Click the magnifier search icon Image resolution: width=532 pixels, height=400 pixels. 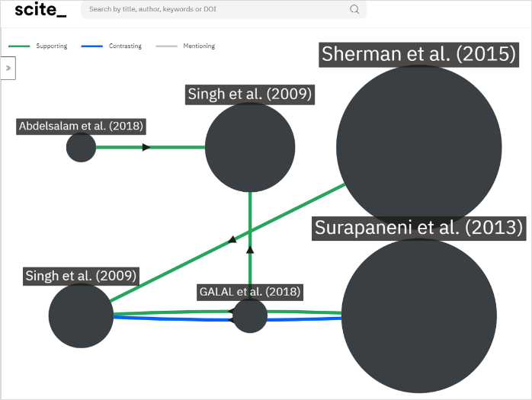click(x=354, y=9)
